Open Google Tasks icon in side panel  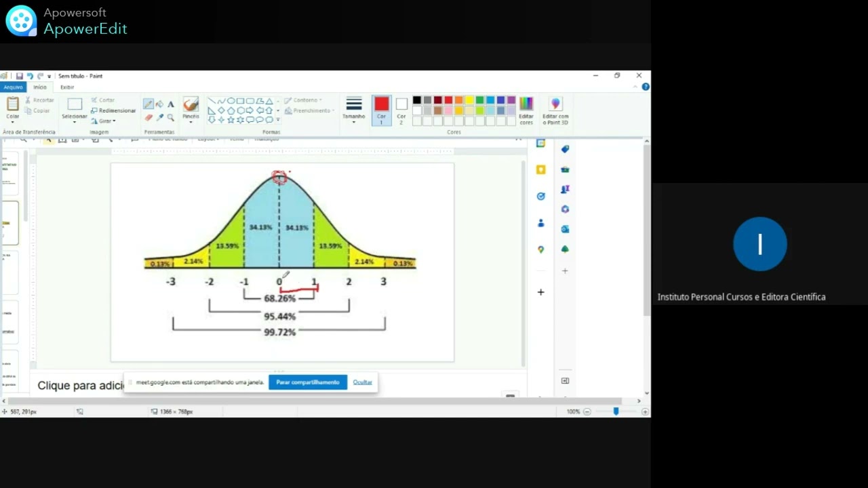point(540,196)
